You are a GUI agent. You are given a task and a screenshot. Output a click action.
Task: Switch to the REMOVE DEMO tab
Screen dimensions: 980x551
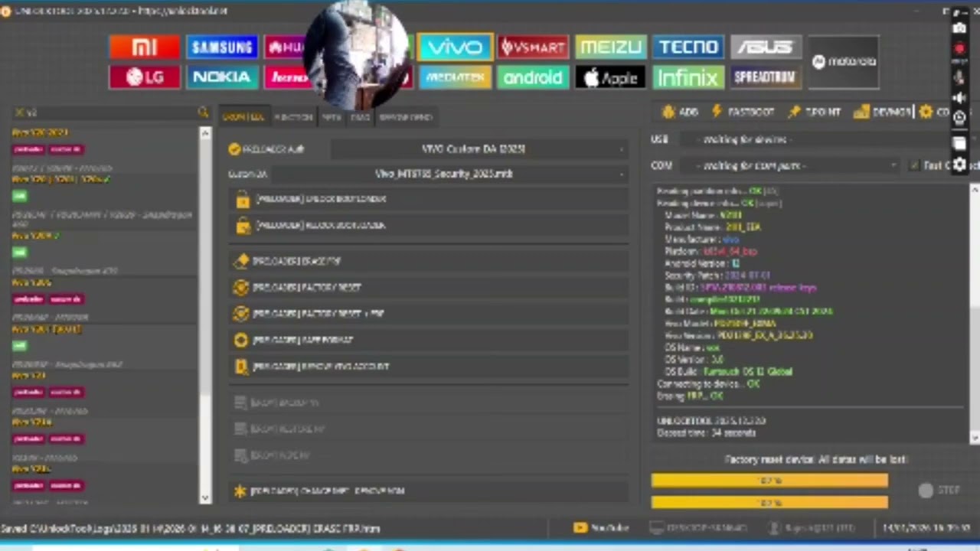[x=406, y=117]
